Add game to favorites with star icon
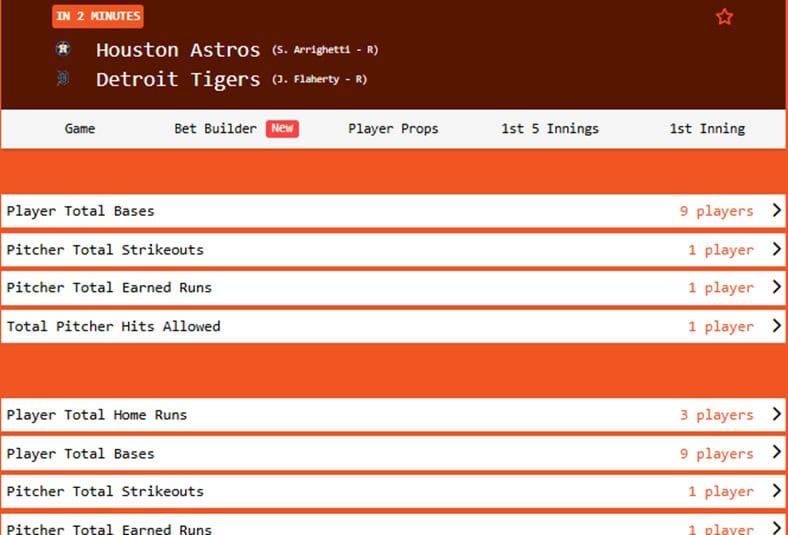 coord(724,17)
